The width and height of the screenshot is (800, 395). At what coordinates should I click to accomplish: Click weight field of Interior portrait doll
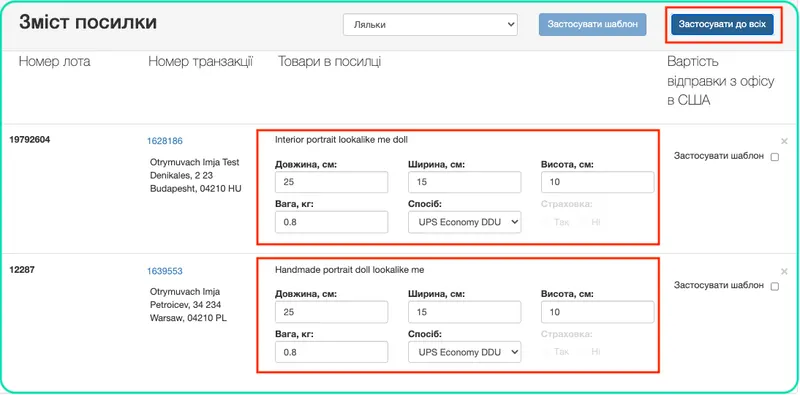pos(331,222)
